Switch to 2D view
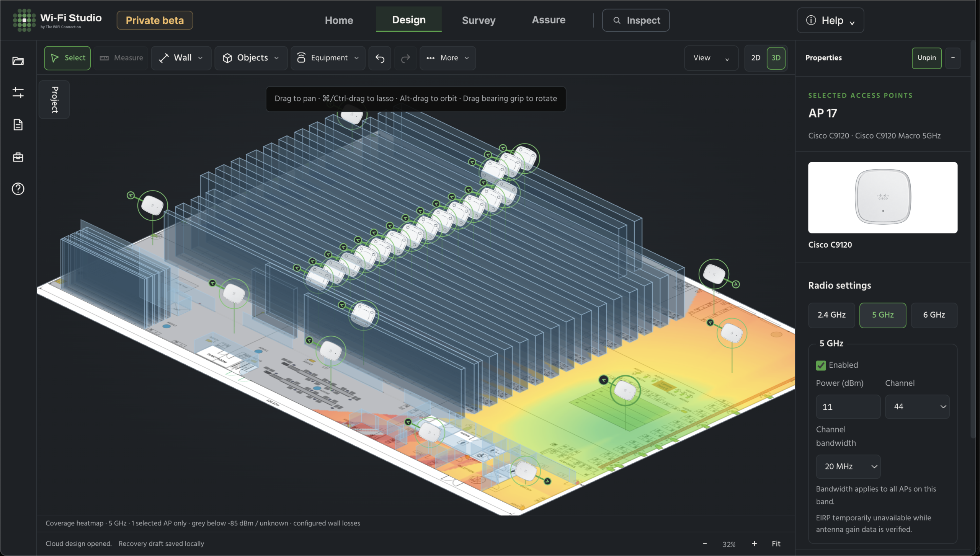Viewport: 980px width, 556px height. click(x=756, y=58)
